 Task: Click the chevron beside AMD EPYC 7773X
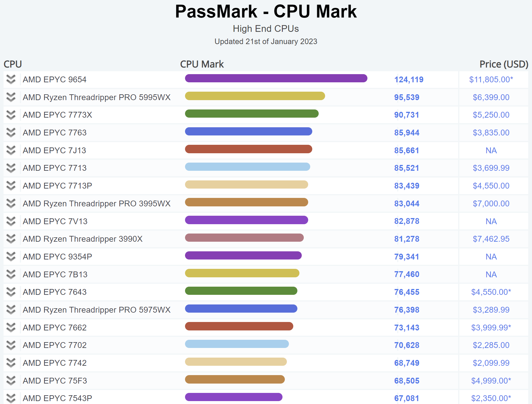tap(11, 115)
